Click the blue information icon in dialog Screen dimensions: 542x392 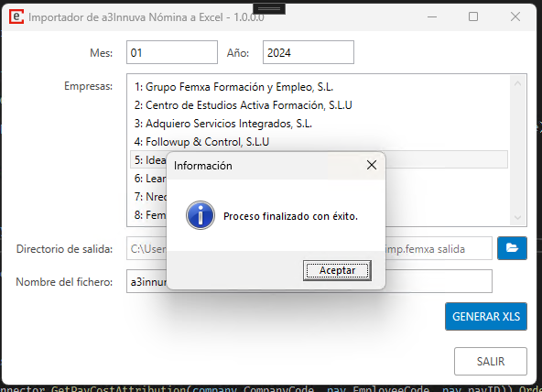(x=201, y=216)
